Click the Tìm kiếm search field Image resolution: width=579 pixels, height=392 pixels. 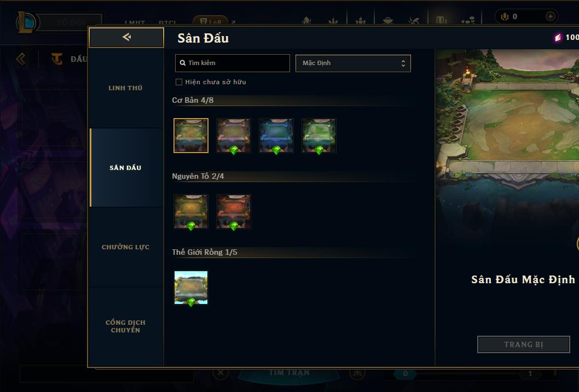pyautogui.click(x=232, y=63)
